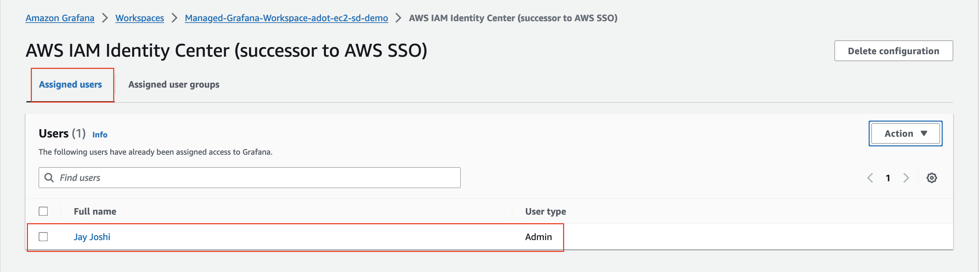This screenshot has width=980, height=272.
Task: Open the Users Info link
Action: coord(100,135)
